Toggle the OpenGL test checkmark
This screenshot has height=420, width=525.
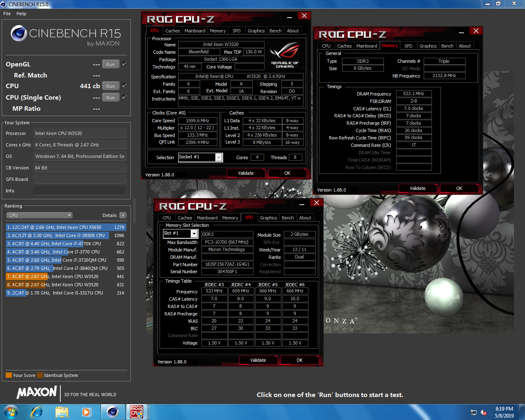(x=124, y=64)
